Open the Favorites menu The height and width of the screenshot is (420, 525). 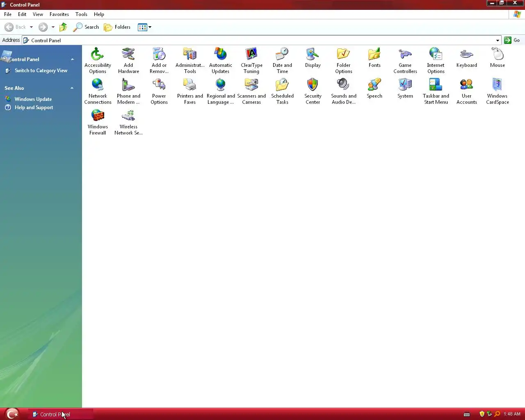point(59,14)
